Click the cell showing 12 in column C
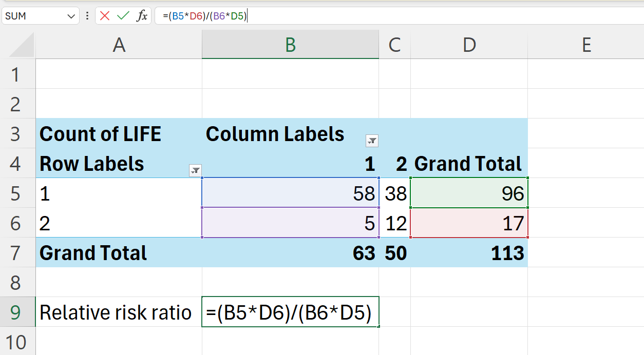The image size is (644, 355). 395,223
